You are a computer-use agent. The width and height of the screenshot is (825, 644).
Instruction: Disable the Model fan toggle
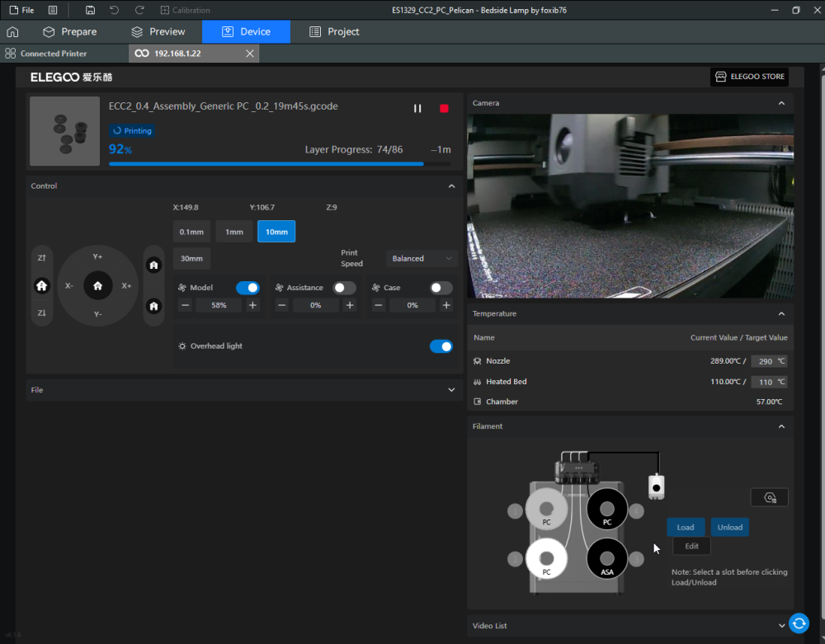[247, 288]
